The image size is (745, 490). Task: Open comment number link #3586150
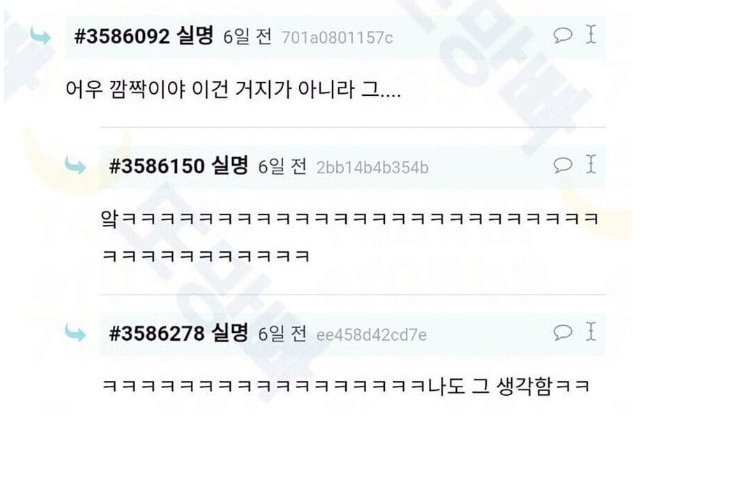pos(157,166)
